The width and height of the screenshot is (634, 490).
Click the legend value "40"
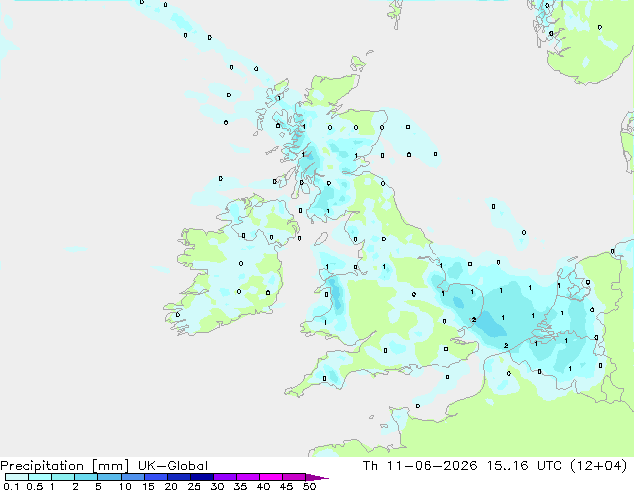[x=263, y=486]
